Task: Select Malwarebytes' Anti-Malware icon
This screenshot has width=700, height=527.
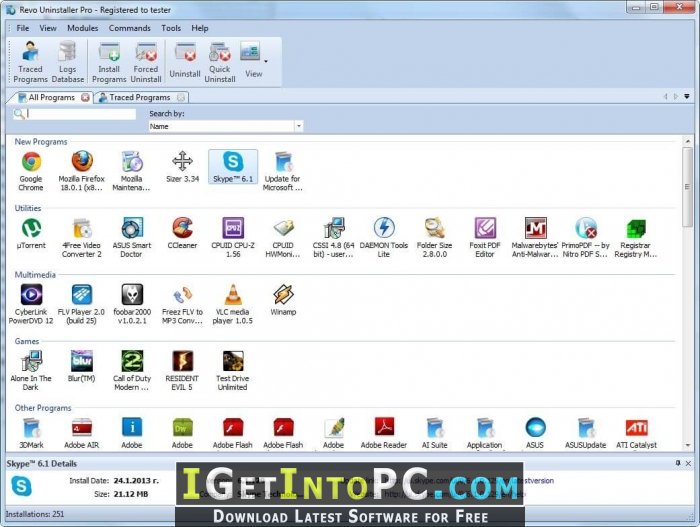Action: pyautogui.click(x=535, y=238)
